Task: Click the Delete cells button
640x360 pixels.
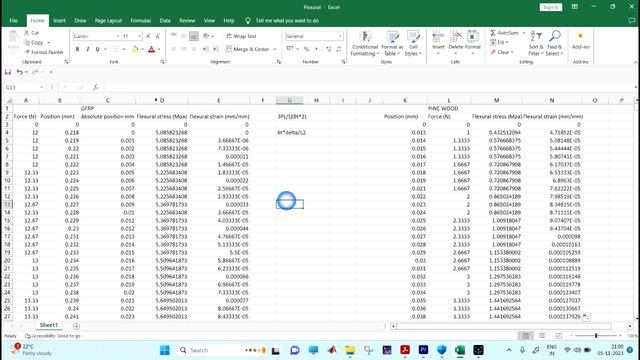Action: 456,42
